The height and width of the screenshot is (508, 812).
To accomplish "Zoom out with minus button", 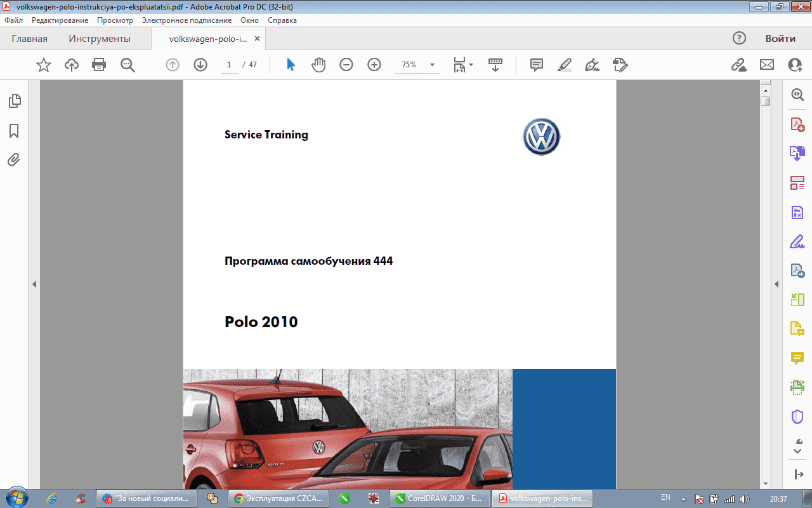I will [x=346, y=65].
